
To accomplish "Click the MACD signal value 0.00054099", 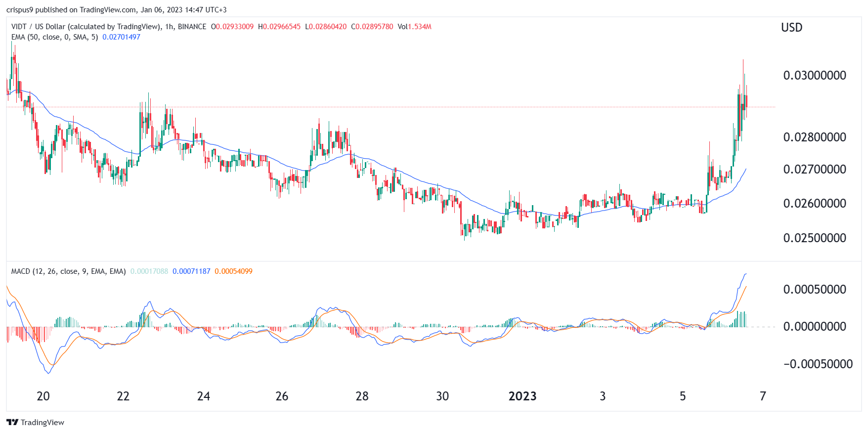I will (233, 271).
